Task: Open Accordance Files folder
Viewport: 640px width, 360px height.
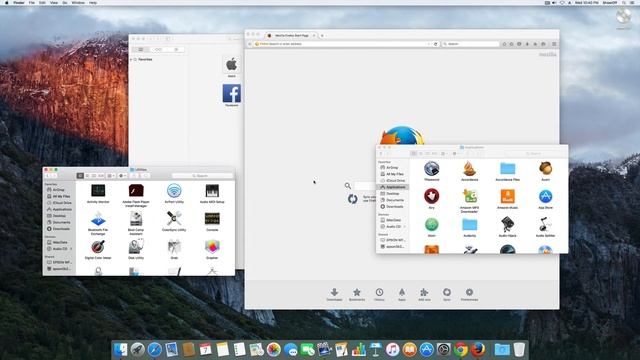Action: point(507,168)
